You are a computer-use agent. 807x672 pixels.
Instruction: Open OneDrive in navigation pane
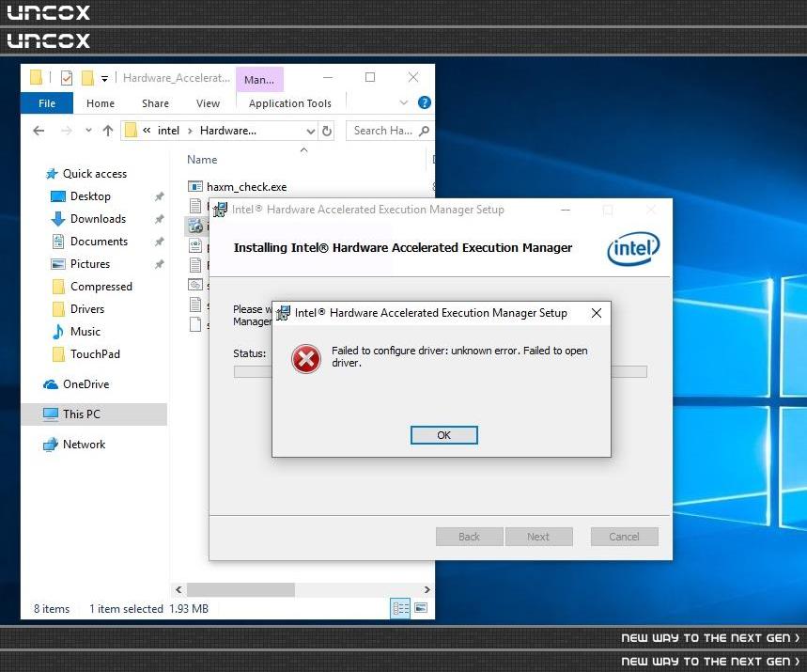[85, 384]
